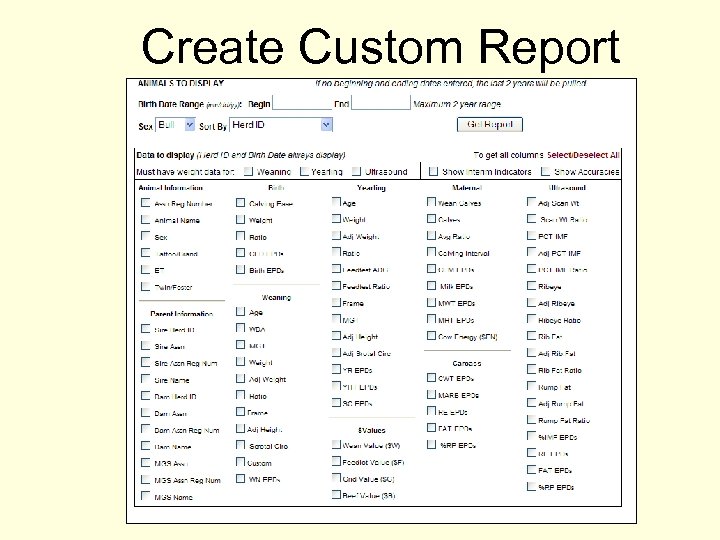Check the Wean Value ($W) checkbox

click(x=336, y=444)
